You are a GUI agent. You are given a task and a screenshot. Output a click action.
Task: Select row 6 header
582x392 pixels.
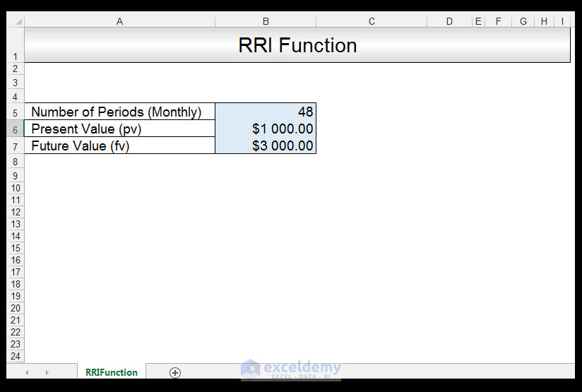(x=16, y=129)
